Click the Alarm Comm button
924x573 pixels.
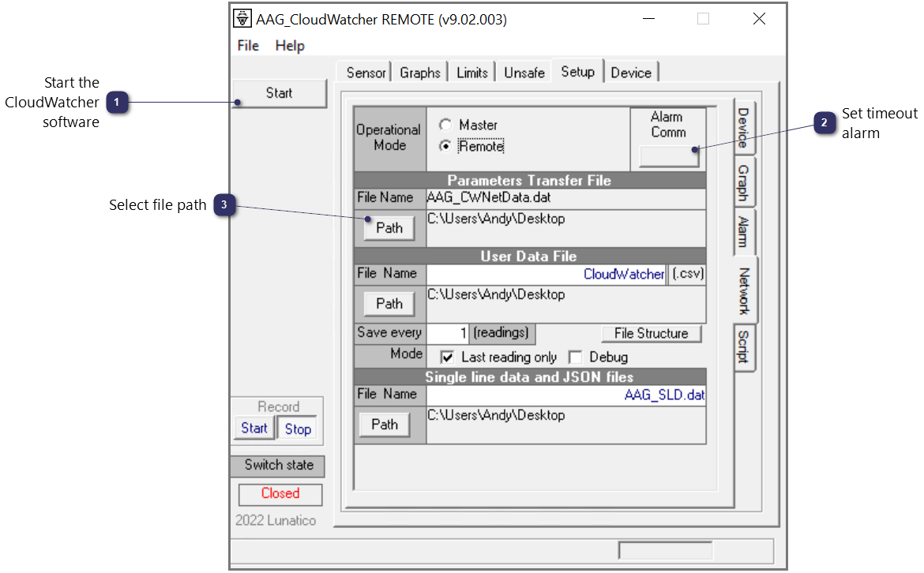click(669, 156)
